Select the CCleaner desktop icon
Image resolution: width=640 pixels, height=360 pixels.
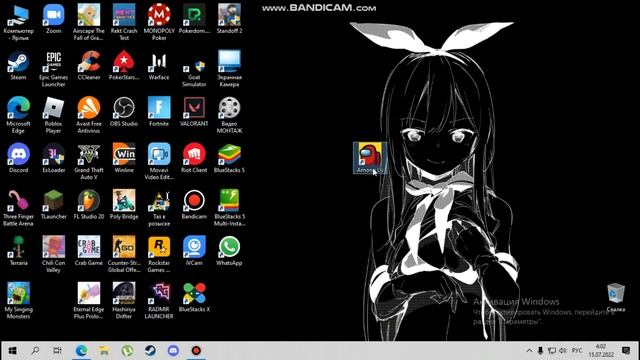tap(89, 66)
